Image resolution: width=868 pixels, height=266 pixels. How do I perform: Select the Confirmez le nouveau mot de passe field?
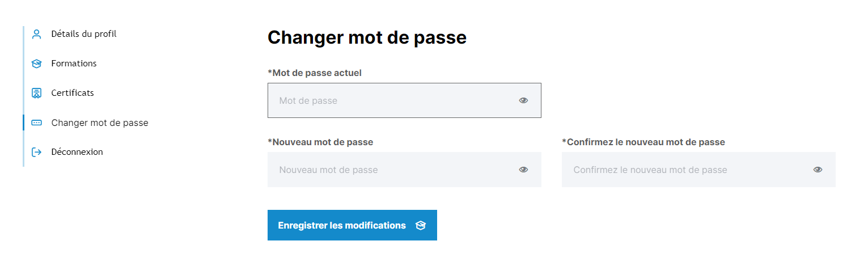tap(698, 170)
